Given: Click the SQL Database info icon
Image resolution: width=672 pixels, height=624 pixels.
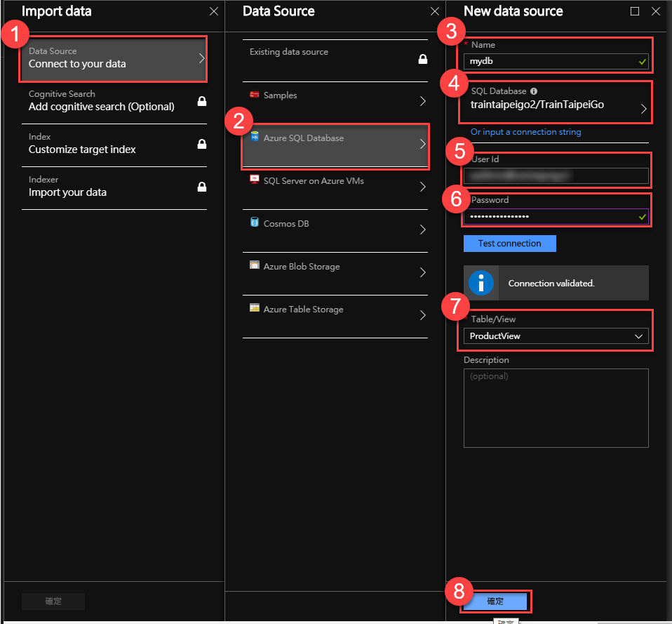Looking at the screenshot, I should pos(534,91).
